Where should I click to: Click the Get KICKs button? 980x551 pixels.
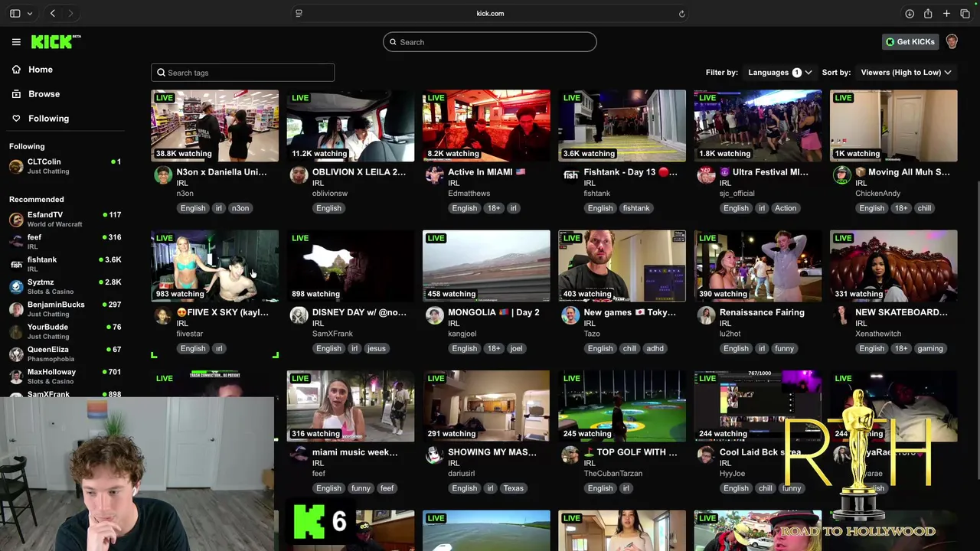pyautogui.click(x=910, y=42)
